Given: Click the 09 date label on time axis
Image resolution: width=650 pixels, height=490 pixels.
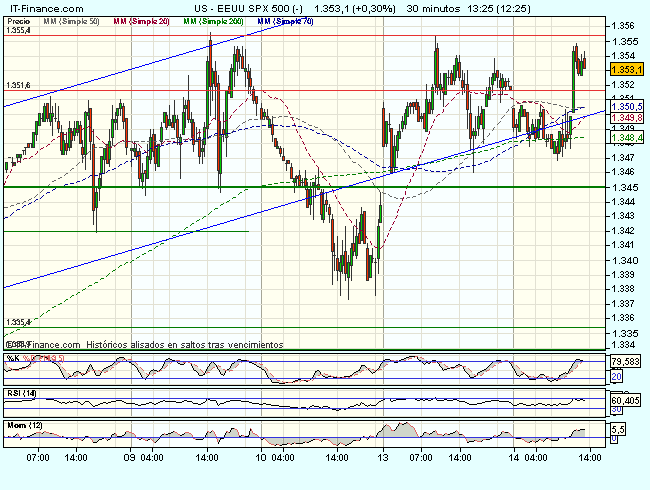Looking at the screenshot, I should 130,458.
